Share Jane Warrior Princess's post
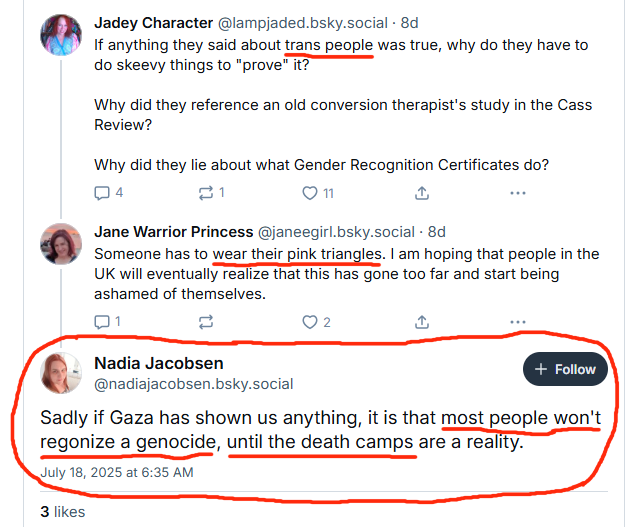Image resolution: width=644 pixels, height=527 pixels. (x=422, y=321)
